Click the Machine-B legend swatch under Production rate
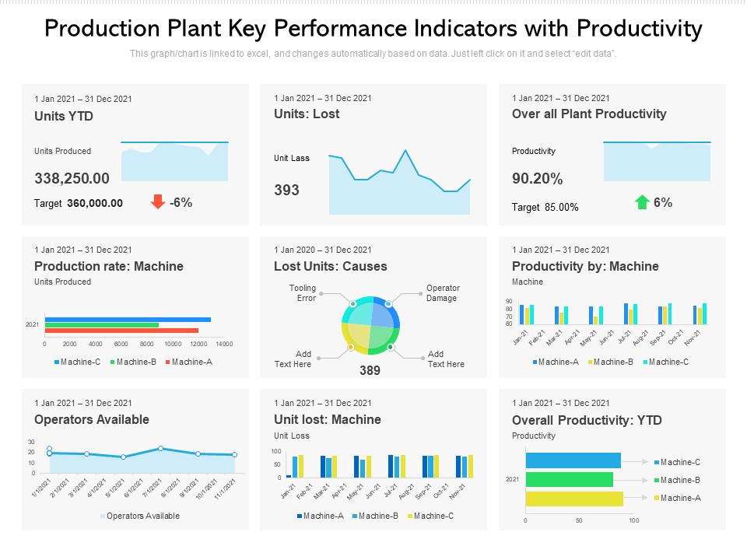This screenshot has width=747, height=560. click(112, 362)
